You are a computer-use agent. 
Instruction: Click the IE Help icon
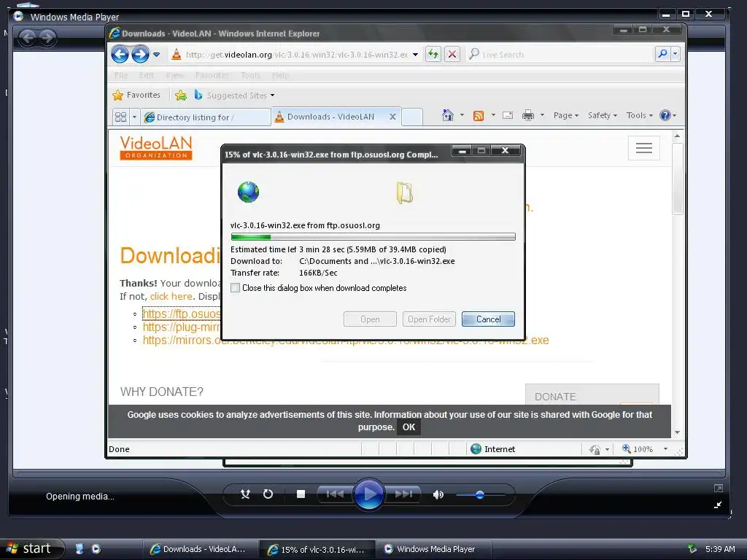tap(665, 115)
